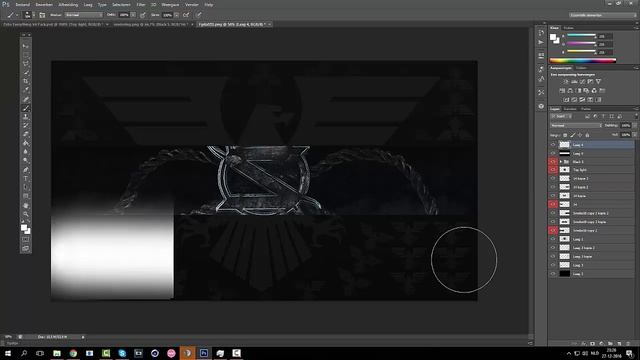
Task: Toggle eye of Smoke30 copy 2 layer
Action: coord(553,231)
